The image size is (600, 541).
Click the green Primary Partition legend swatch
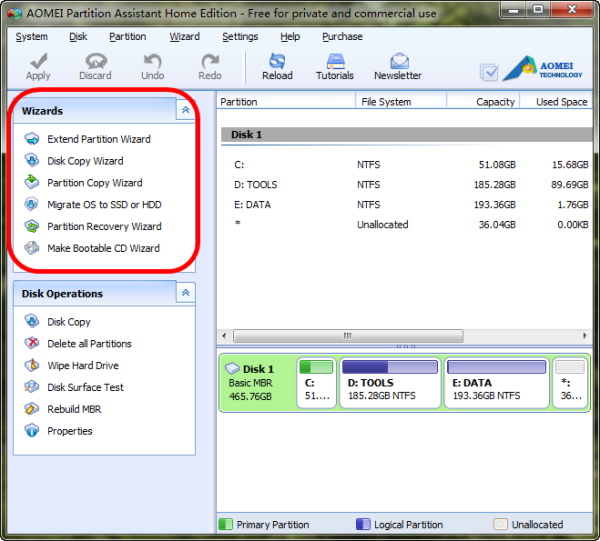coord(225,524)
